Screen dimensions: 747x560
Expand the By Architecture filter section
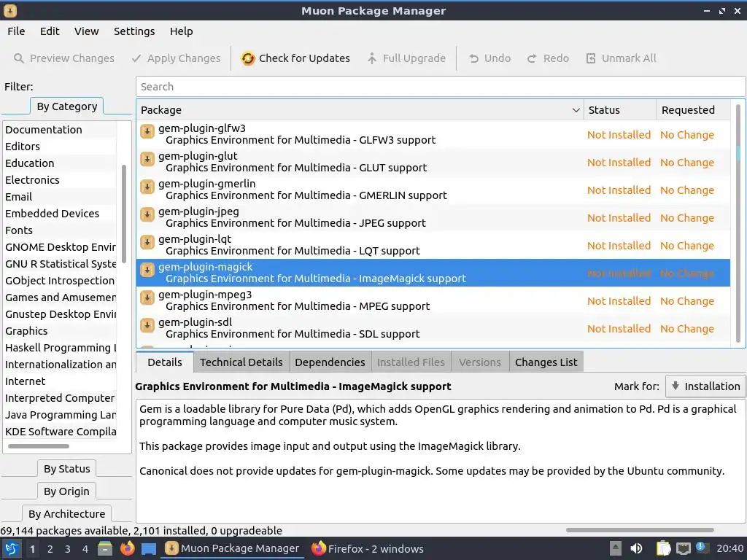(x=66, y=514)
